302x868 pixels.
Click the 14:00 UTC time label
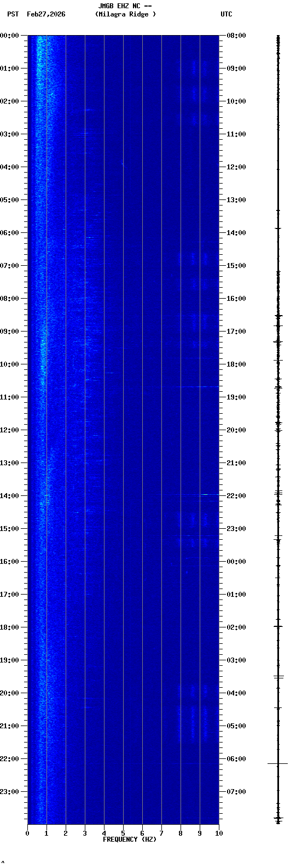236,233
